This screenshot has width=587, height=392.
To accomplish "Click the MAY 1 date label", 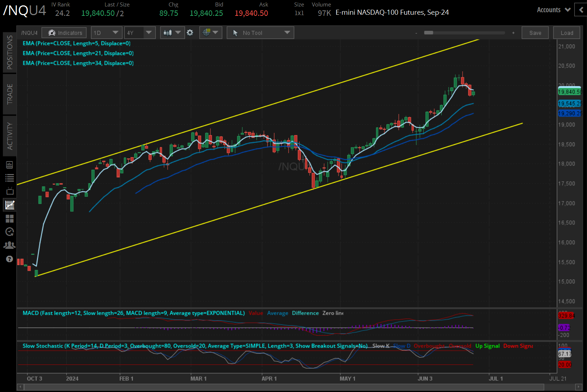I will coord(347,379).
